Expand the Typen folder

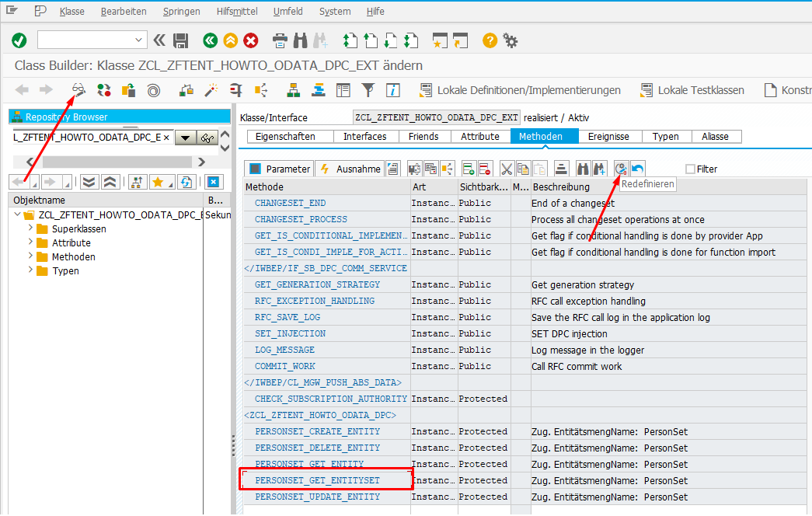(x=30, y=270)
